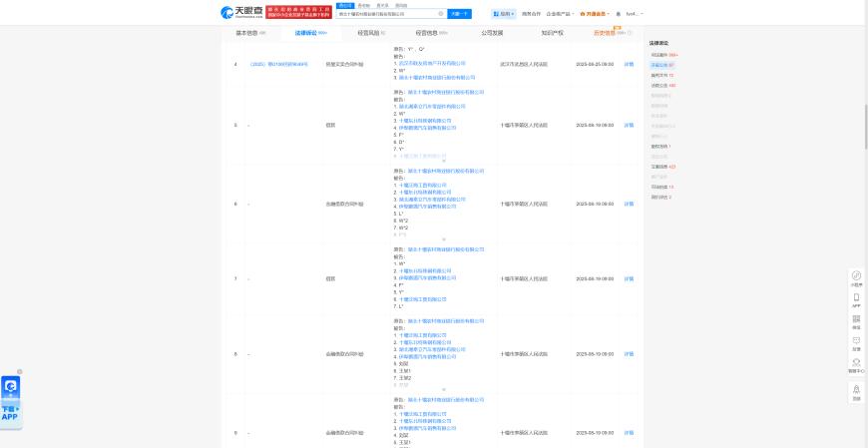Click the red promotional banner beside the logo
The width and height of the screenshot is (868, 448).
299,12
